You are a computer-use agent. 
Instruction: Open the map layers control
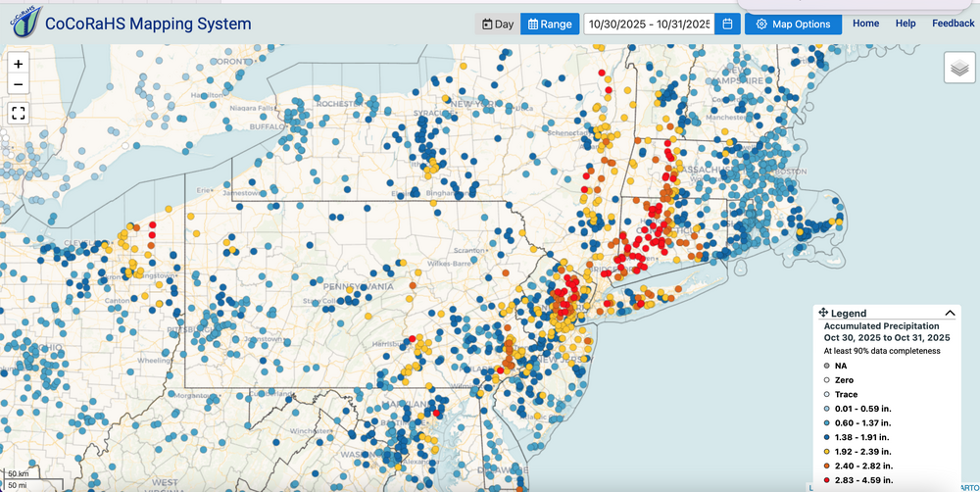click(x=959, y=68)
